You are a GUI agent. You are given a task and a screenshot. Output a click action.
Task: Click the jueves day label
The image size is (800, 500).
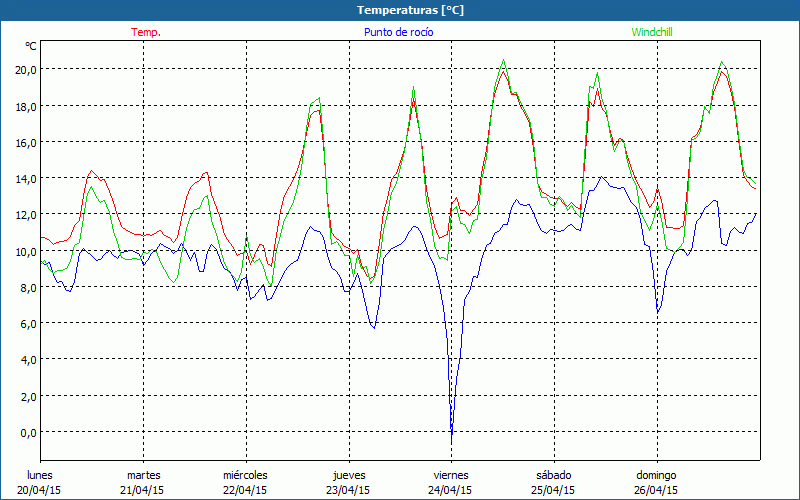point(348,475)
